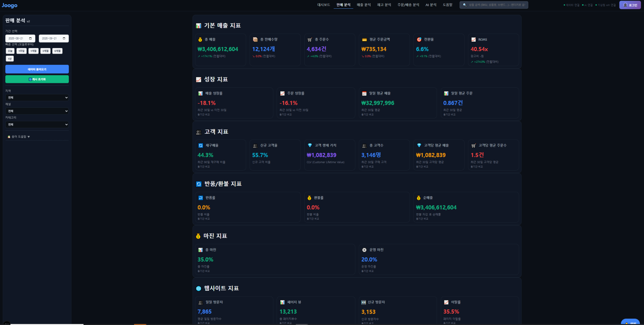Click the 신규 고객율 people icon
Viewport: 644px width, 325px height.
(x=255, y=145)
